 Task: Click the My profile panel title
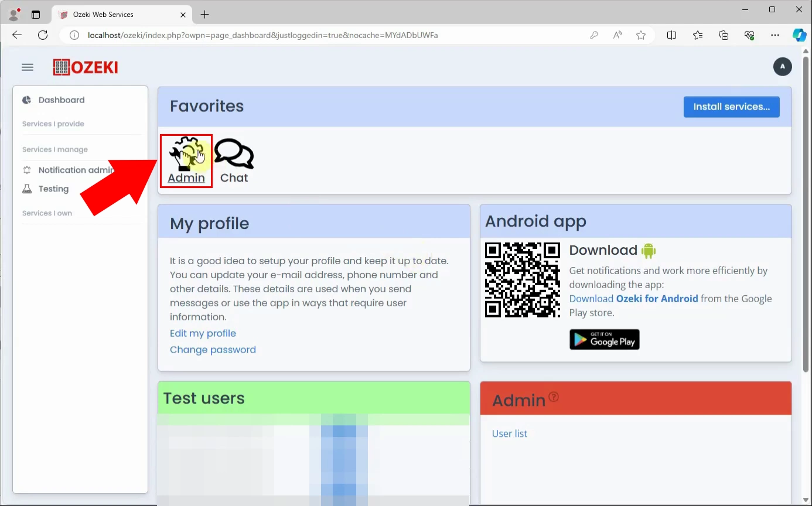pos(209,223)
